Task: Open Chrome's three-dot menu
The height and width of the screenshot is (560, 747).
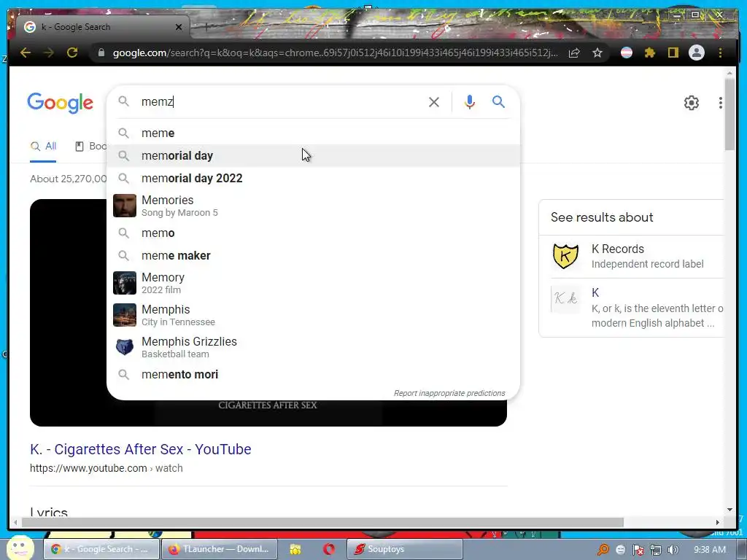Action: 720,52
